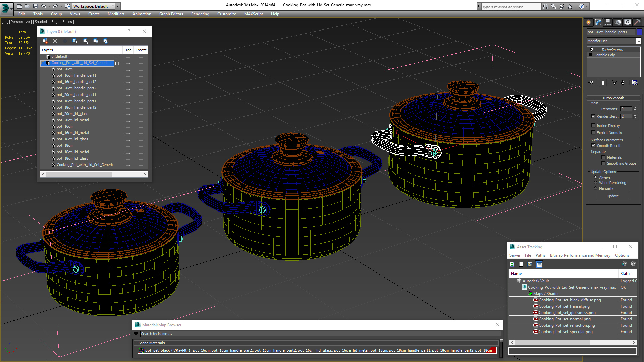
Task: Open the Graph Editors menu
Action: click(171, 14)
